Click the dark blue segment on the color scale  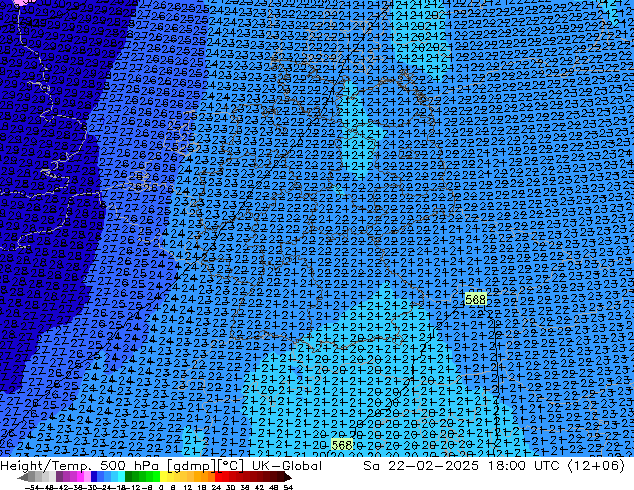coord(94,477)
